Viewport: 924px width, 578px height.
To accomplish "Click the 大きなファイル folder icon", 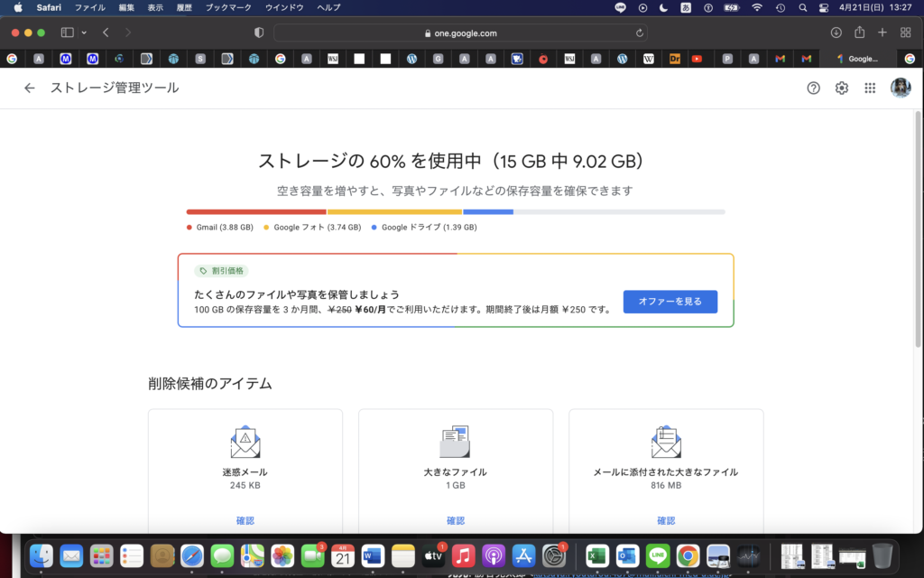I will 456,443.
